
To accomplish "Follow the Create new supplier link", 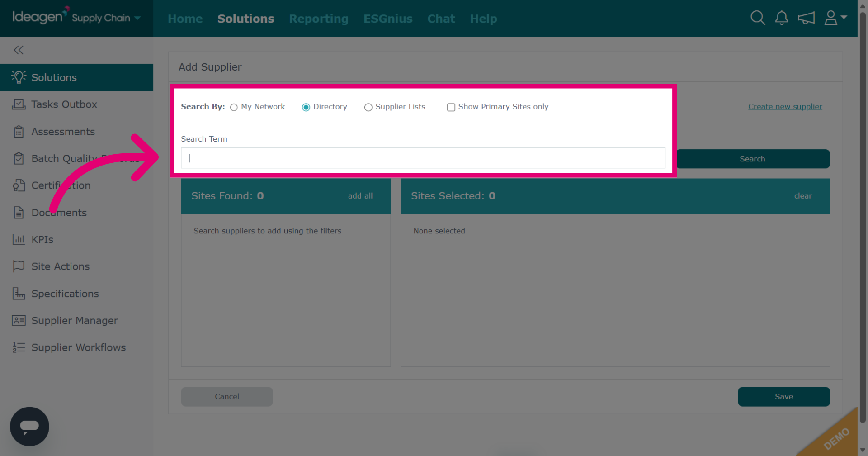I will pos(785,107).
